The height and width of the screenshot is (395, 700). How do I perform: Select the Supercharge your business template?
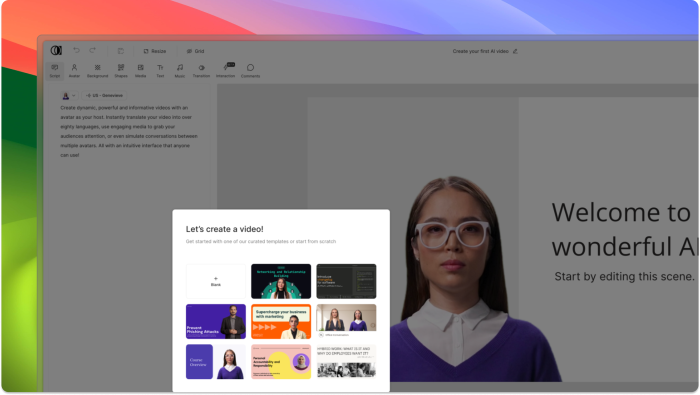[281, 321]
